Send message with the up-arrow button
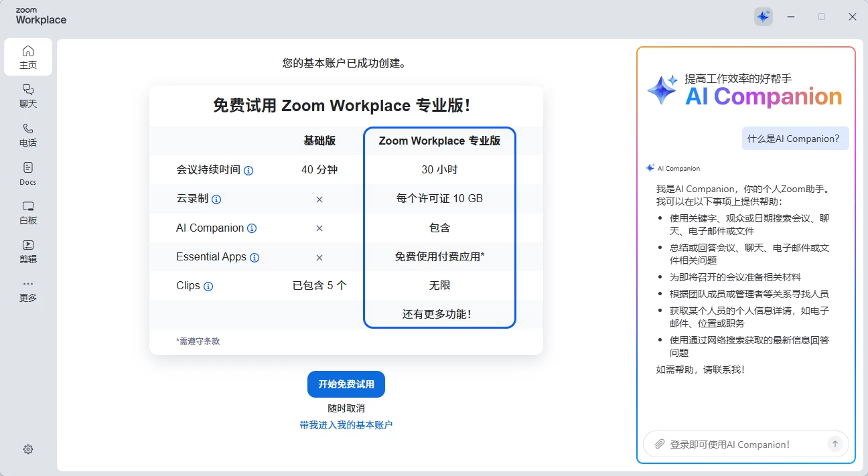Image resolution: width=868 pixels, height=476 pixels. tap(835, 444)
